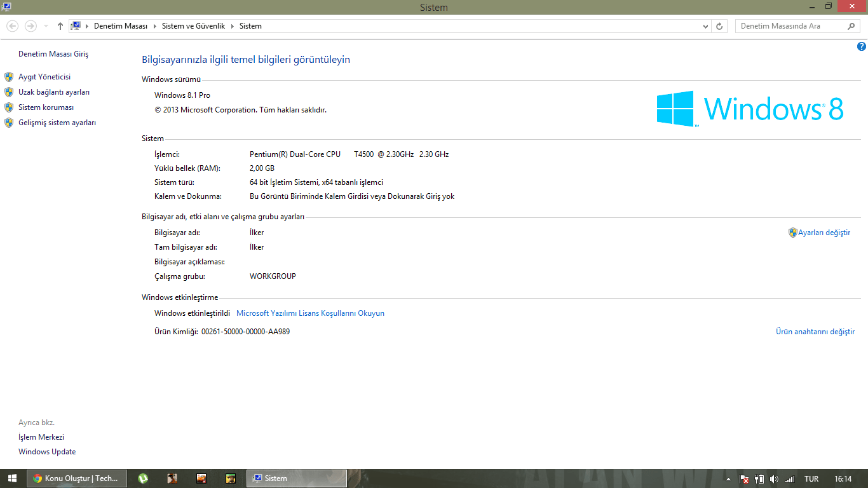Image resolution: width=868 pixels, height=488 pixels.
Task: Minimize the Sistem window
Action: click(x=813, y=6)
